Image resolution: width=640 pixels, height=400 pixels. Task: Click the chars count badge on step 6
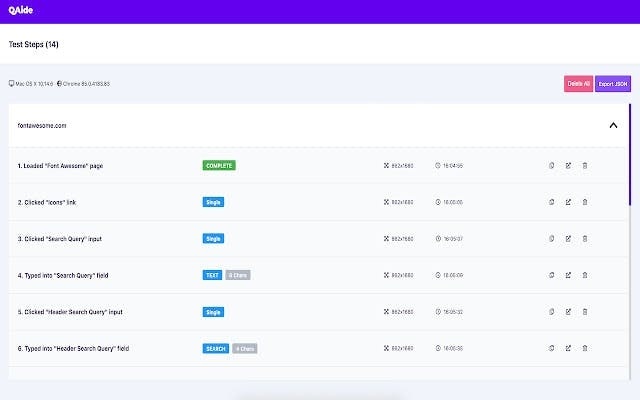pos(245,348)
